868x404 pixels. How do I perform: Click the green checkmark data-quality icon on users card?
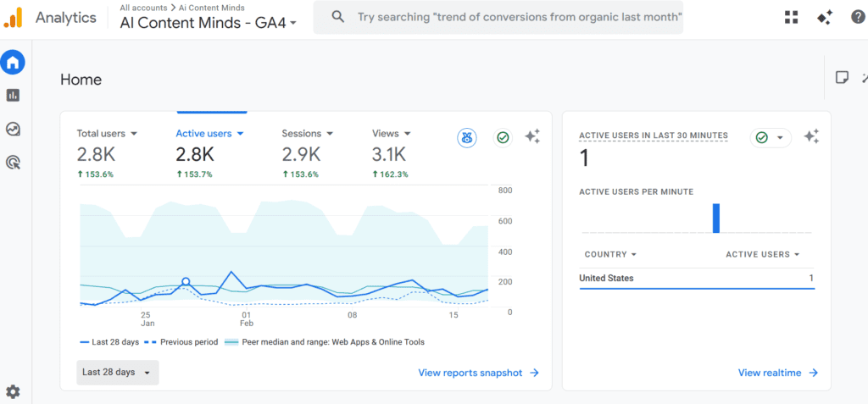tap(503, 138)
